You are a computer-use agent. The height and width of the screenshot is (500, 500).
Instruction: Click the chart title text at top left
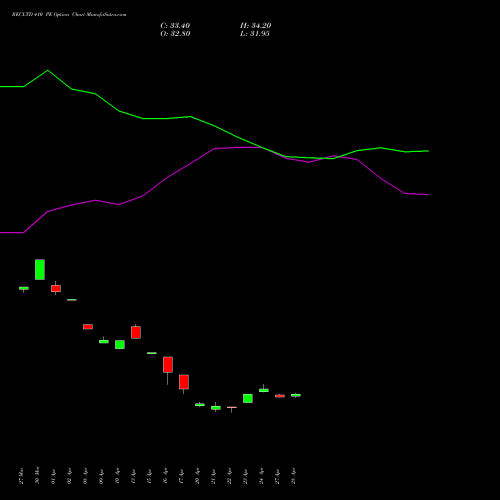point(69,15)
